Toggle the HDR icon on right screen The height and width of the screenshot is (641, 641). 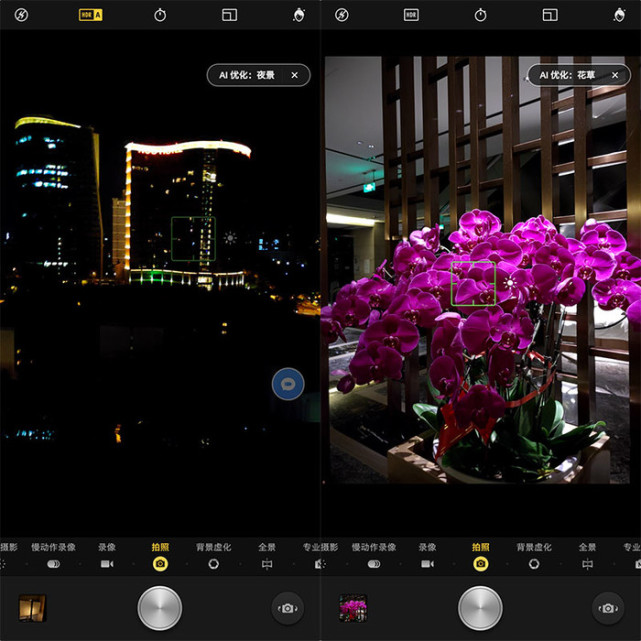[411, 15]
